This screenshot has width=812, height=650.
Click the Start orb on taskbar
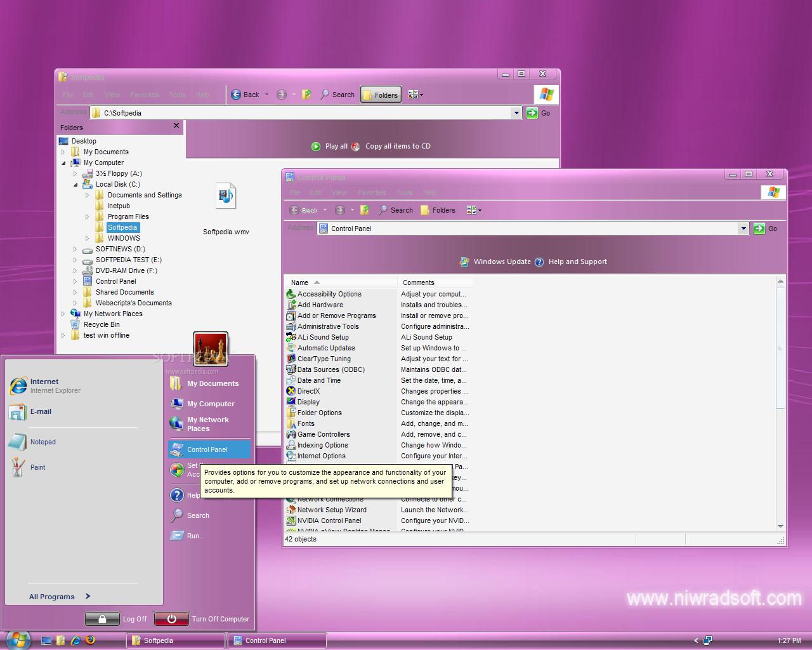(18, 640)
